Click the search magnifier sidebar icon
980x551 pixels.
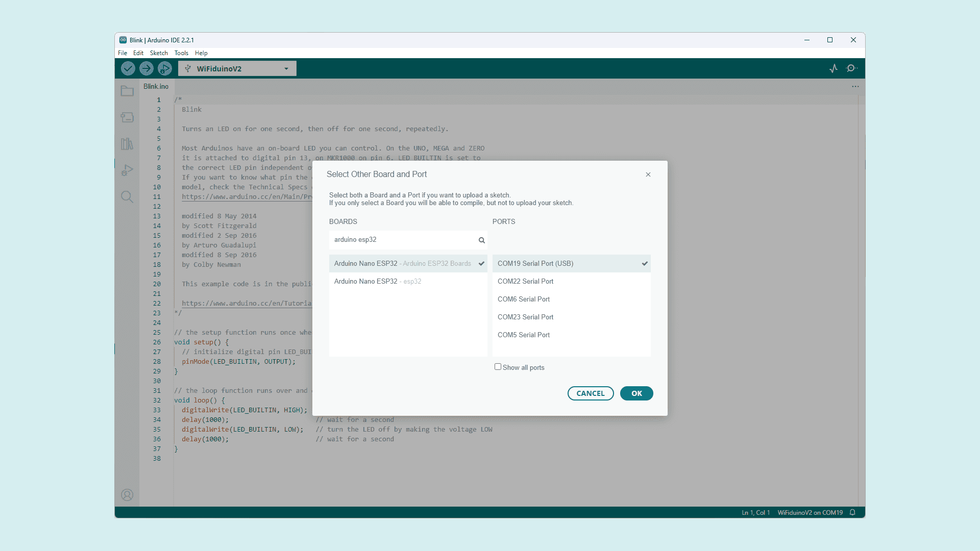pos(127,197)
